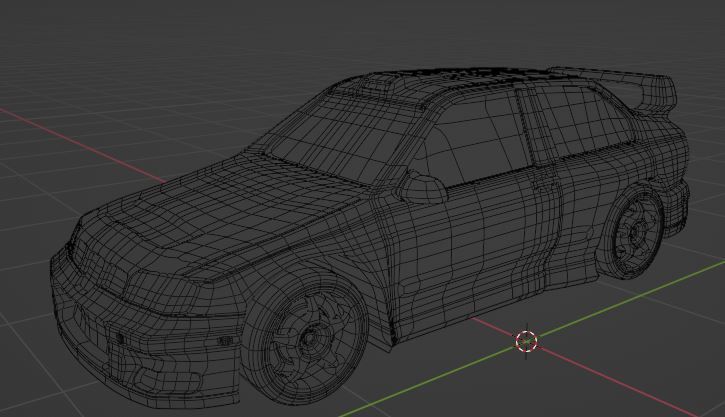The width and height of the screenshot is (725, 417).
Task: Select the car's rear wheel mesh
Action: coord(633,231)
